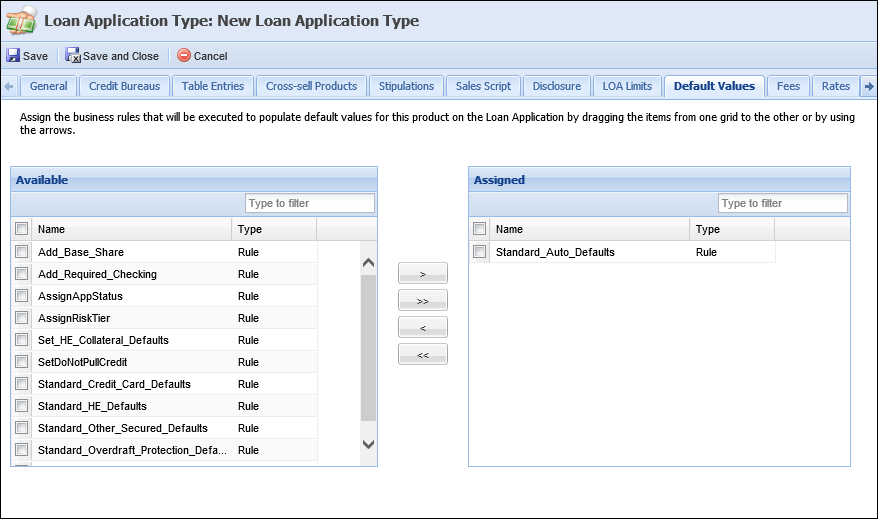Toggle the select-all checkbox in Available grid

(21, 228)
